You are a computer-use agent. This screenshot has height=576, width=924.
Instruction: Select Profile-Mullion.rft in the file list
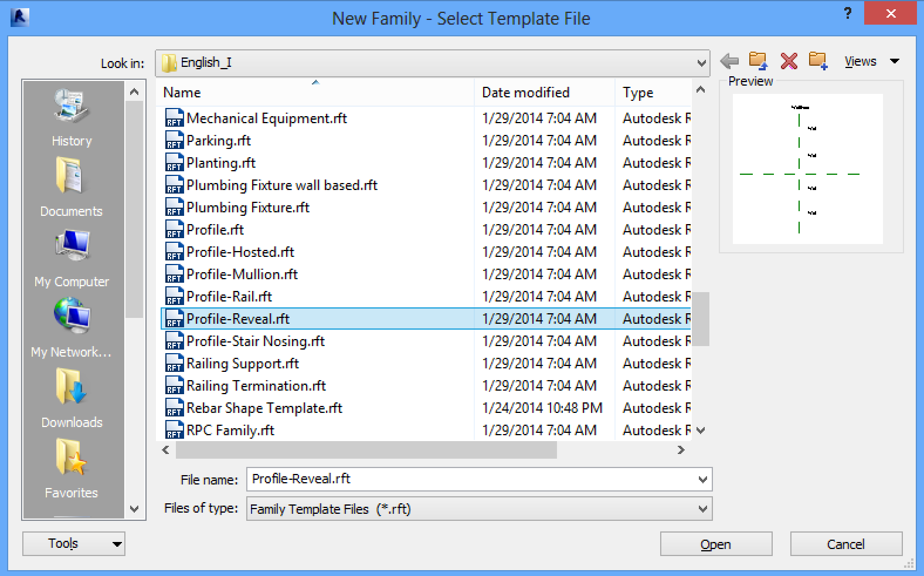point(242,275)
